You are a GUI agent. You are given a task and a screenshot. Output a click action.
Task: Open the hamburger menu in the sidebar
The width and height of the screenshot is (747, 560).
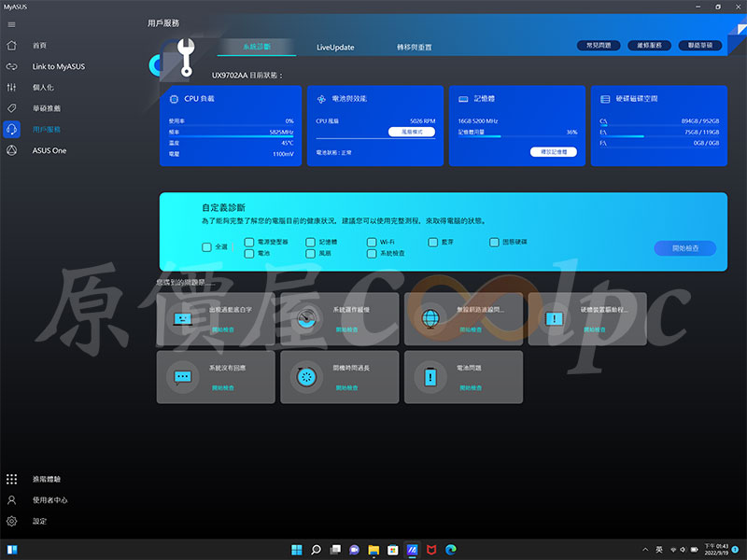11,24
